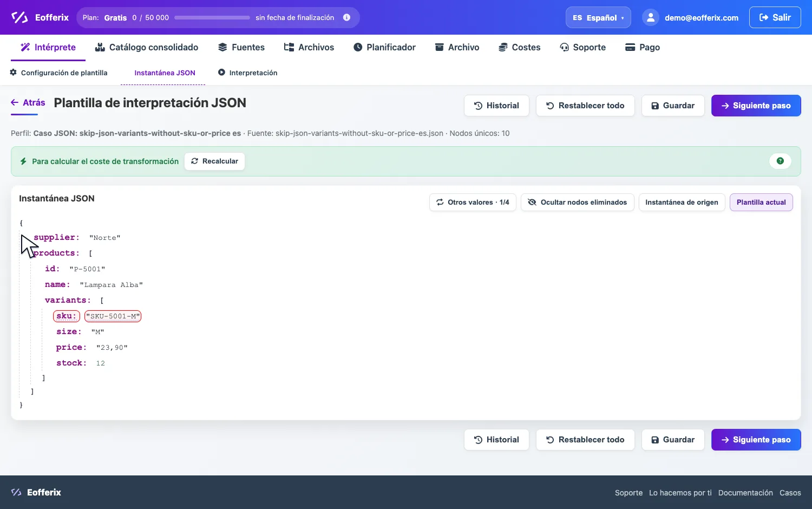This screenshot has width=812, height=509.
Task: Click the footer Eofferix logo
Action: click(36, 492)
